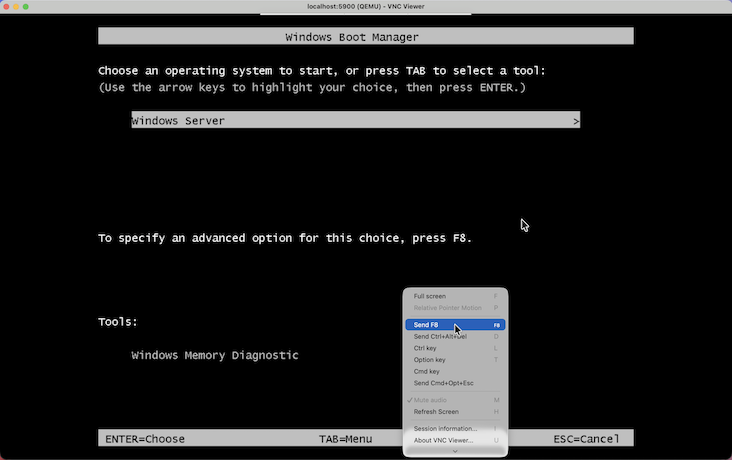Select Send Ctrl+Alt+Del menu entry
The image size is (732, 460).
click(x=440, y=336)
